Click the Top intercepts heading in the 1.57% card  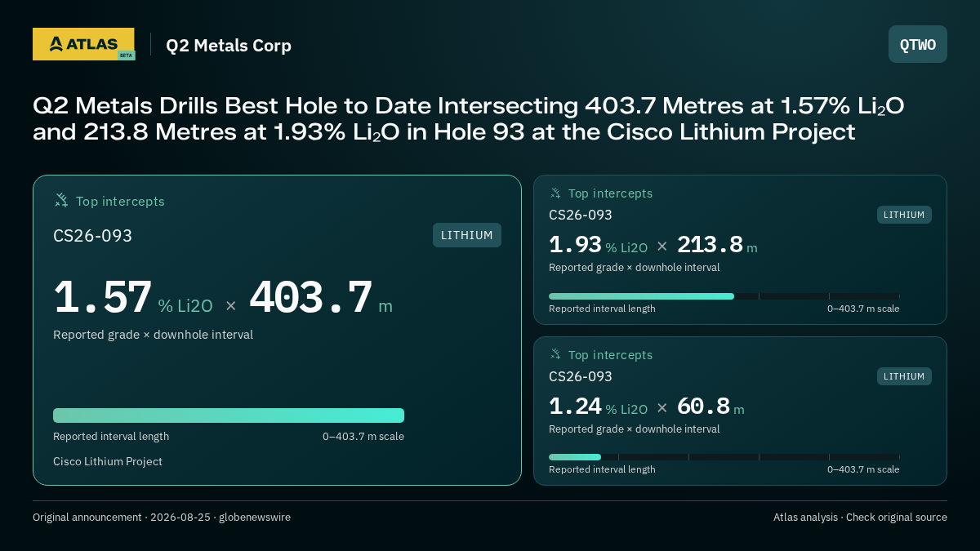[x=120, y=201]
